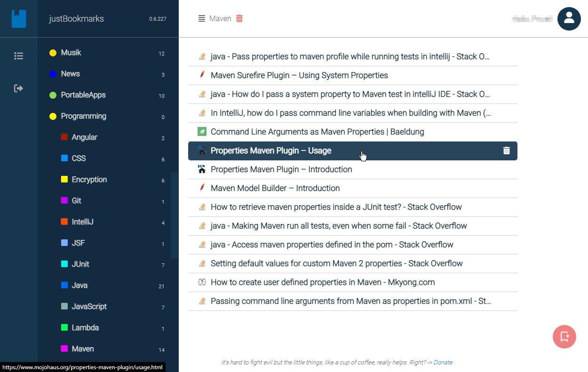Open the categories list icon in sidebar
The width and height of the screenshot is (588, 372).
[18, 55]
